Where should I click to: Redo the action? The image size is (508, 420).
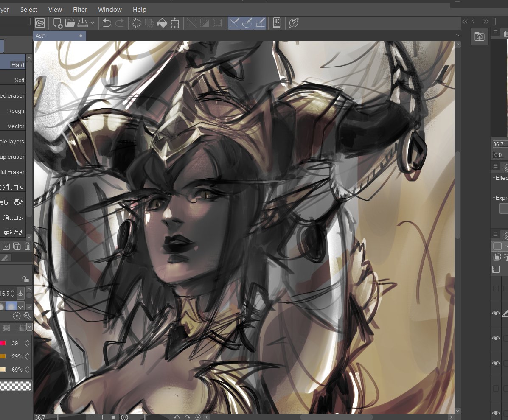click(x=120, y=23)
